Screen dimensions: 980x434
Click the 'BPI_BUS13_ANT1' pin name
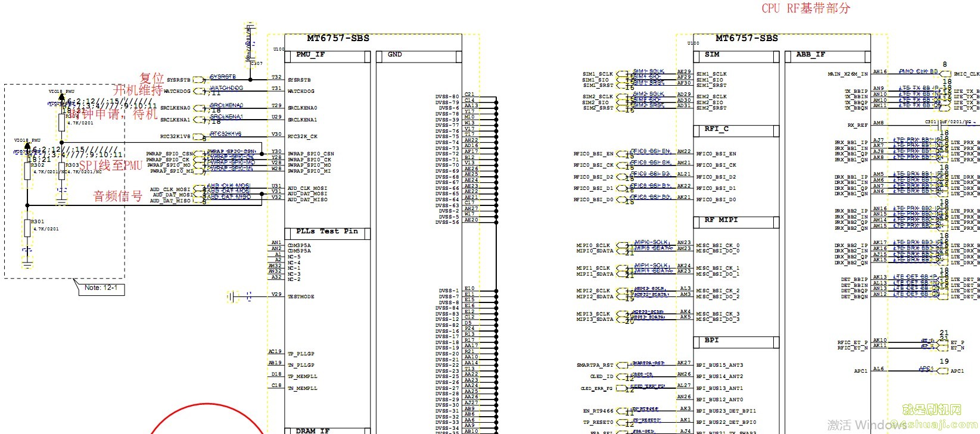click(720, 388)
